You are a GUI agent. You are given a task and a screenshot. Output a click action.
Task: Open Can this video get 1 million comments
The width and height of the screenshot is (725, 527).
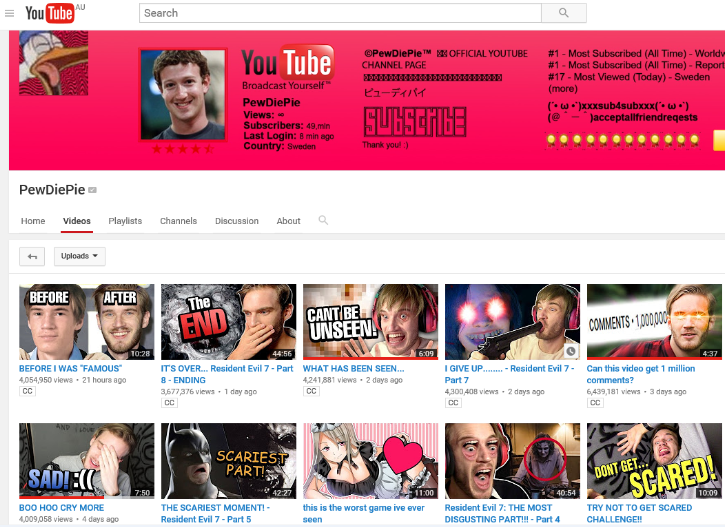[641, 374]
